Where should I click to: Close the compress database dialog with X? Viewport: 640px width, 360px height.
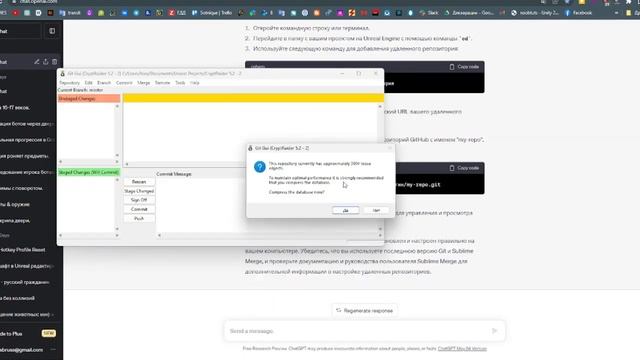(389, 148)
